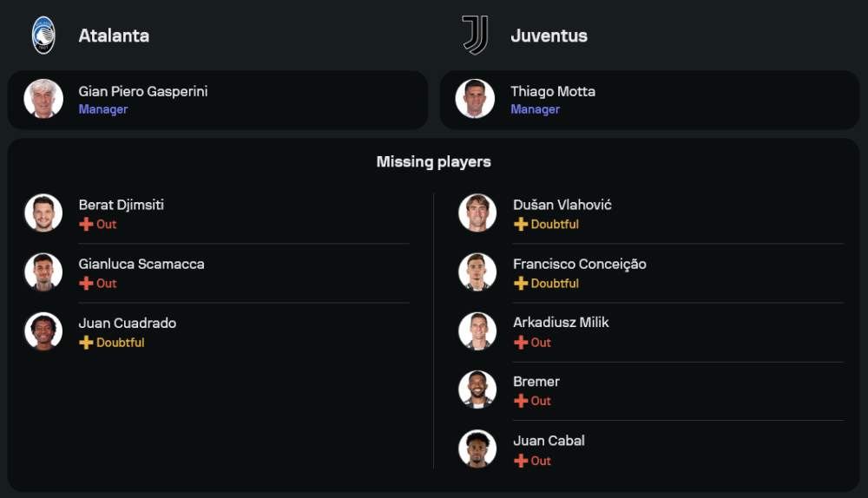The height and width of the screenshot is (498, 868).
Task: Click the red out cross under Bremer
Action: tap(521, 401)
